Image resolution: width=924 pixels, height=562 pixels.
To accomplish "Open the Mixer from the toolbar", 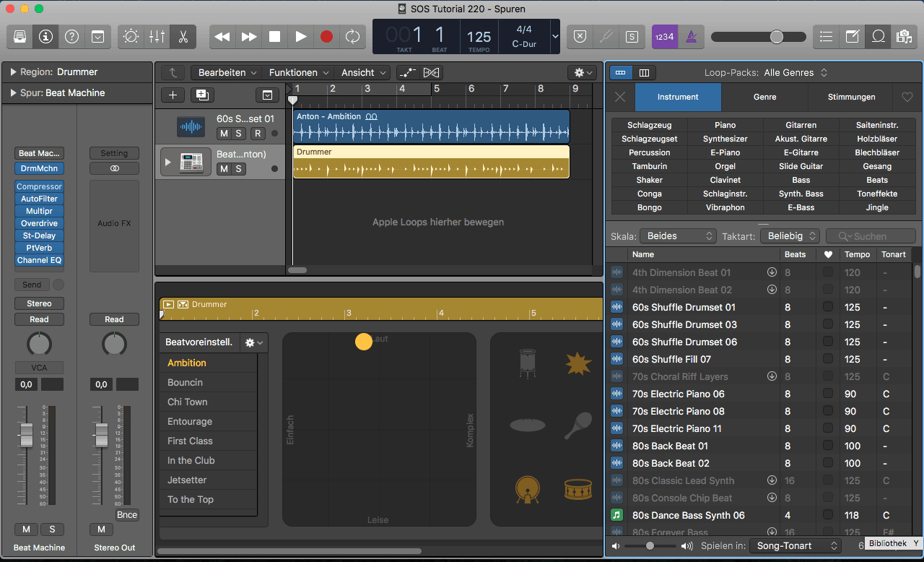I will 157,36.
